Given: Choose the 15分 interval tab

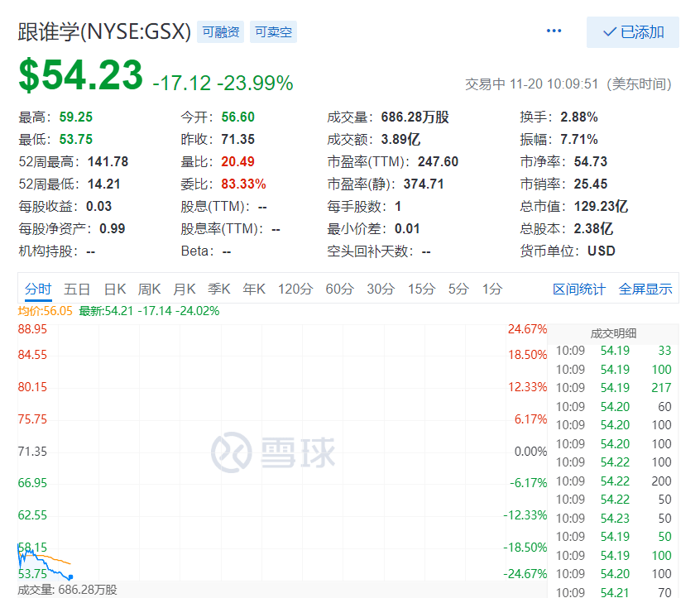Looking at the screenshot, I should (421, 289).
